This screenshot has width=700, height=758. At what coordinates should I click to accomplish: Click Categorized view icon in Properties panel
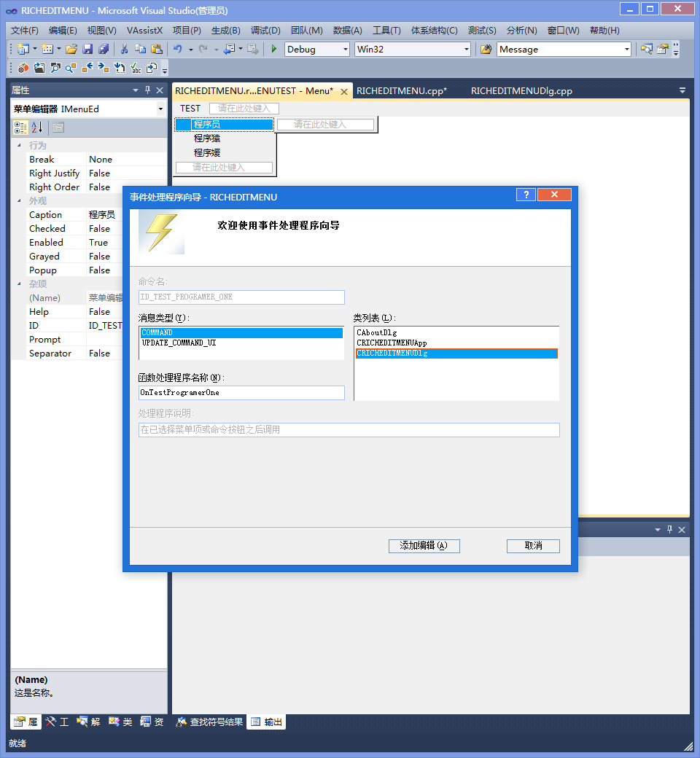[x=20, y=128]
